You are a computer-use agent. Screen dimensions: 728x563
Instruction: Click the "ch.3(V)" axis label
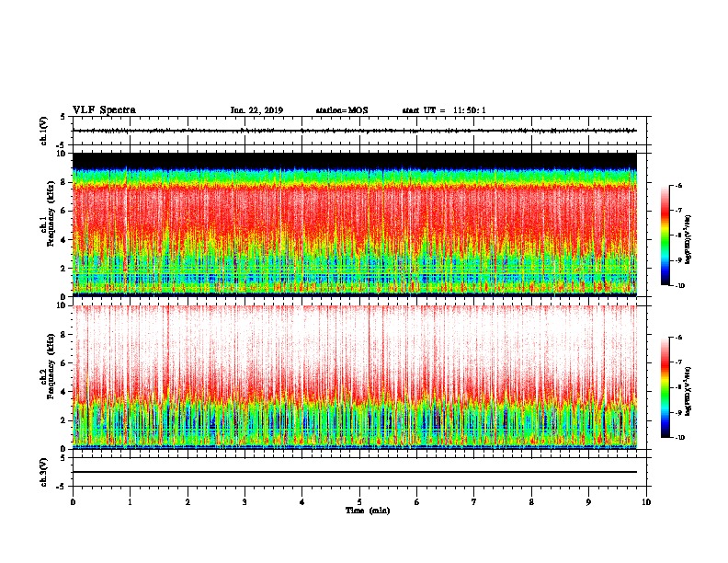point(44,472)
